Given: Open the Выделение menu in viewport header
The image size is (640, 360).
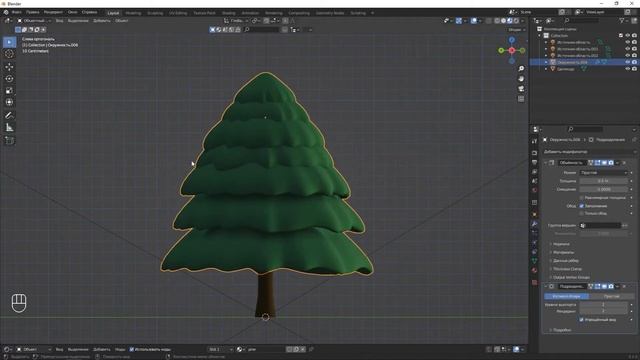Looking at the screenshot, I should pyautogui.click(x=78, y=20).
